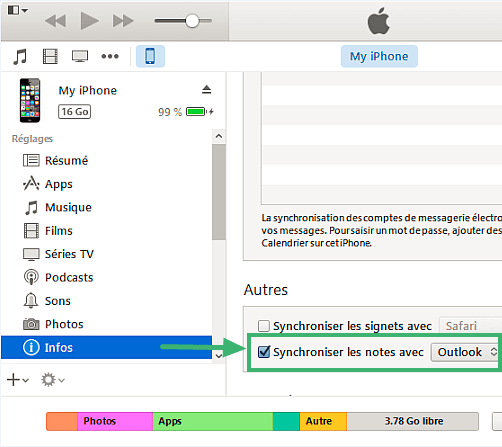Open the Movies library film icon

[x=50, y=56]
